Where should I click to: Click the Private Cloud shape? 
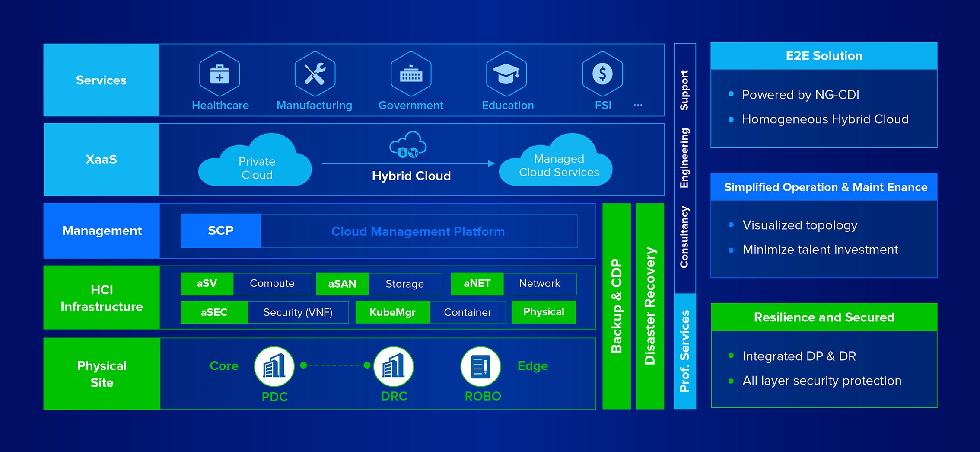tap(255, 160)
